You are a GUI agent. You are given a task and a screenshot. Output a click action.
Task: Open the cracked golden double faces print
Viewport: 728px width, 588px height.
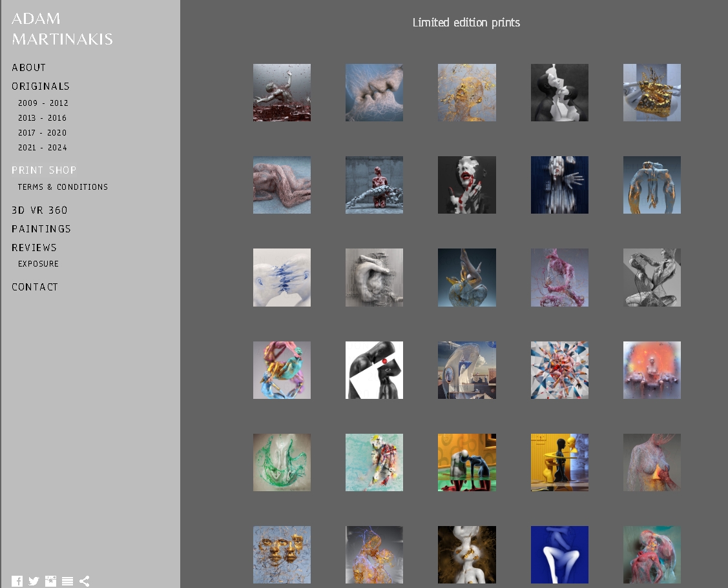coord(282,555)
